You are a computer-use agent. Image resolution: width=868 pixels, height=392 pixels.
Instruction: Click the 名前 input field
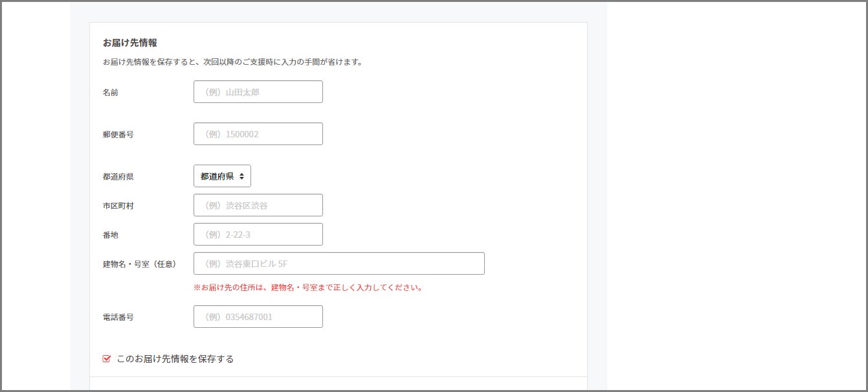(258, 92)
